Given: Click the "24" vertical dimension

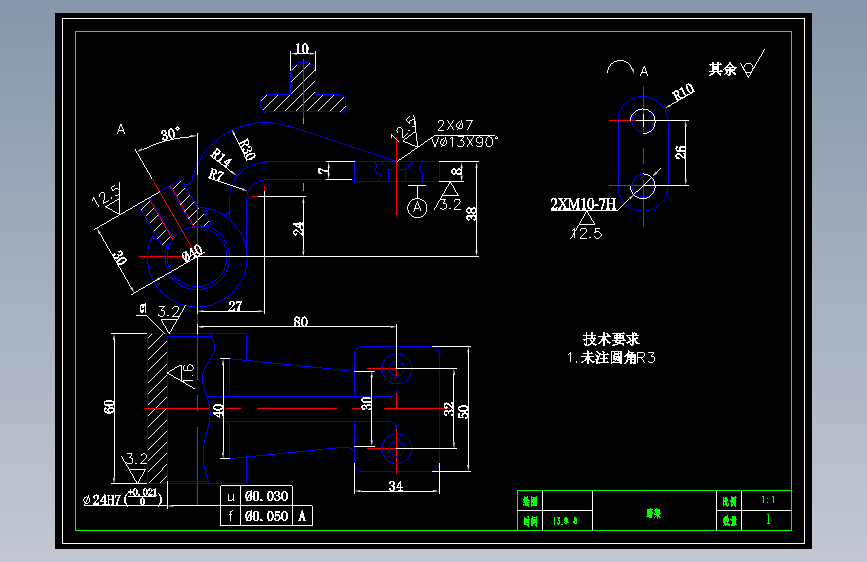Looking at the screenshot, I should (x=298, y=228).
